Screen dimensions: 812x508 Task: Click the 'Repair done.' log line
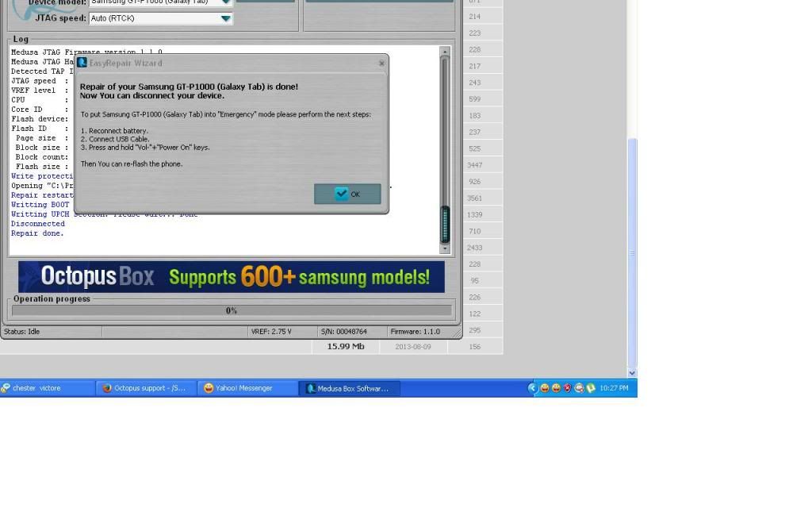pos(37,233)
